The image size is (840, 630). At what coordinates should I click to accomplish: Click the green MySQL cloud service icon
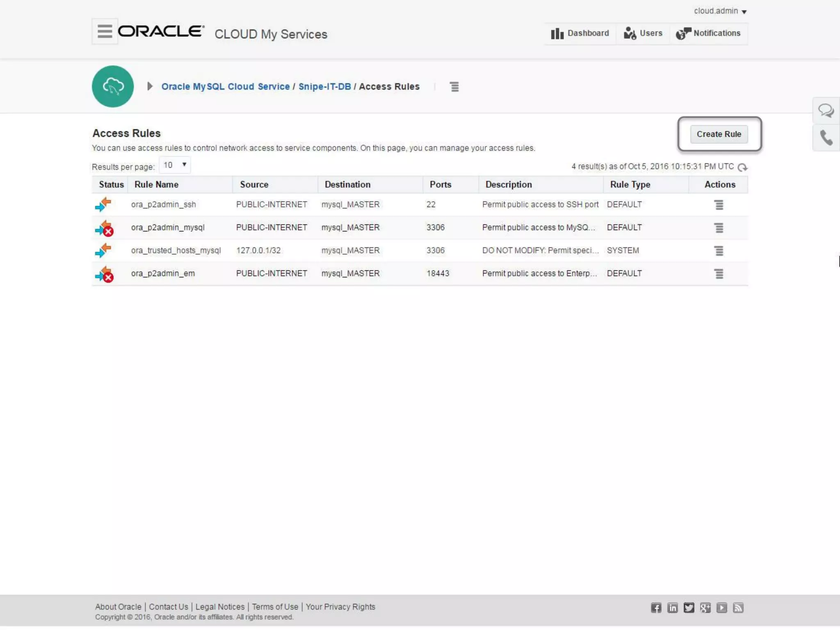tap(113, 87)
